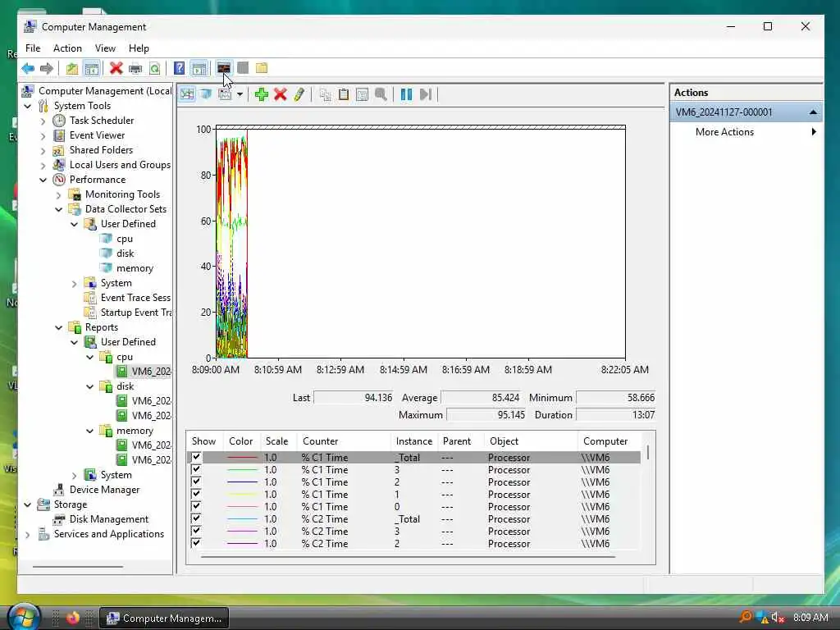Screen dimensions: 840x630
Task: Highlight selected counter with the marker pen icon
Action: click(x=299, y=94)
